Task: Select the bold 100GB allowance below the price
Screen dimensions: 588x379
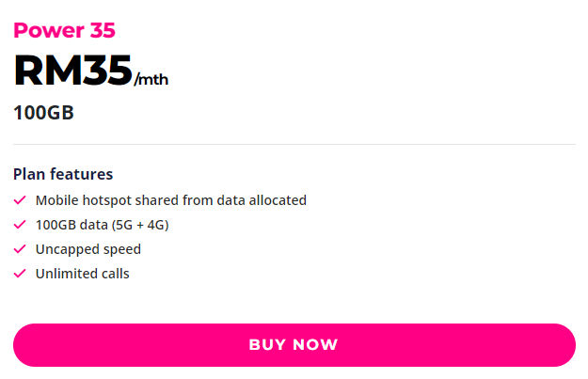Action: pyautogui.click(x=43, y=113)
